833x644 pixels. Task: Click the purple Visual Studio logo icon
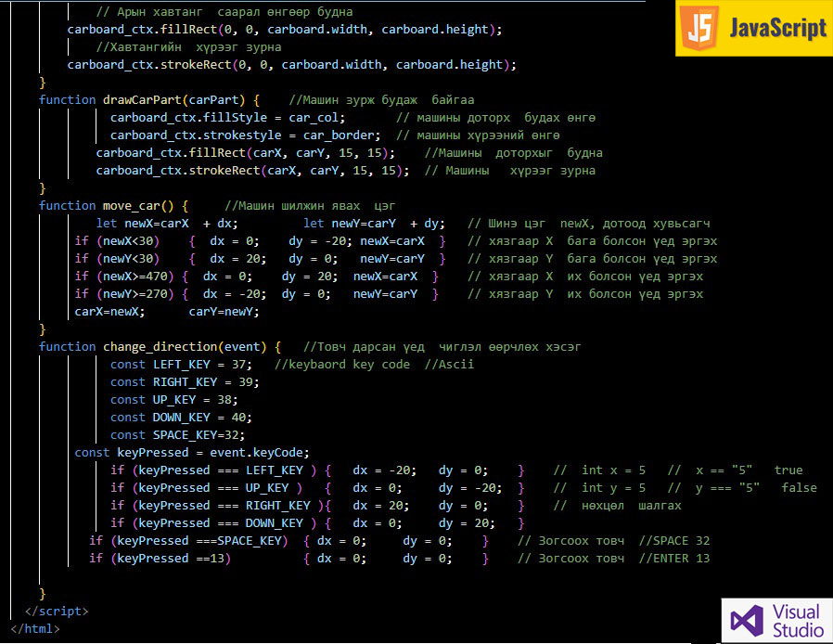(x=746, y=620)
